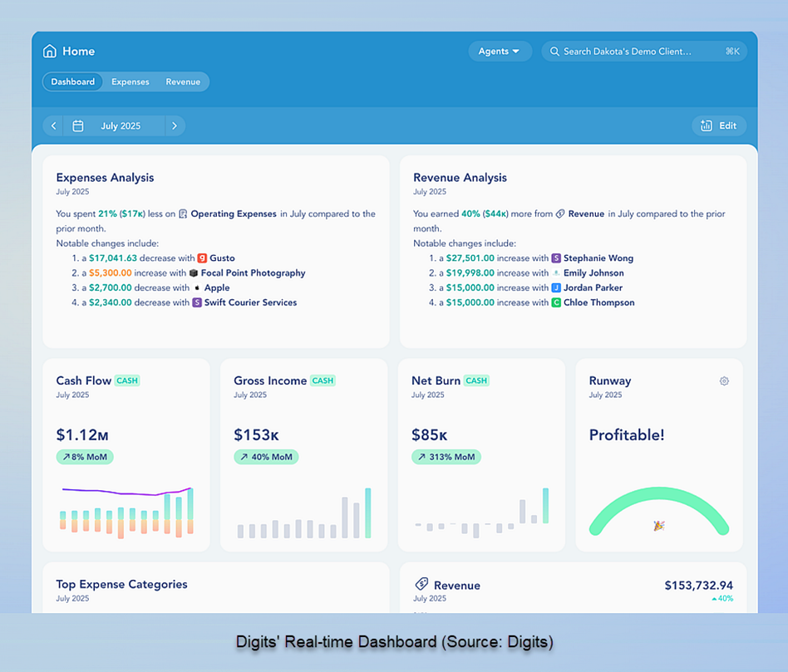Viewport: 788px width, 672px height.
Task: Click the Apple logo icon
Action: point(197,287)
